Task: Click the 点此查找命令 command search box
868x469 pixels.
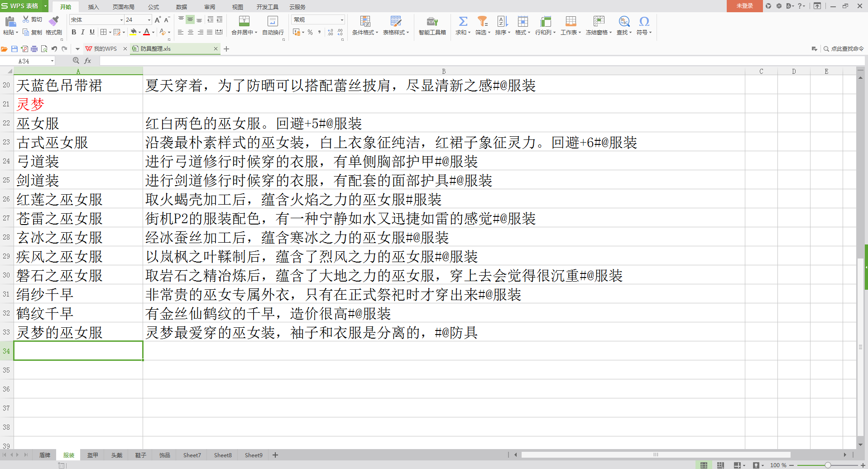Action: pos(844,49)
